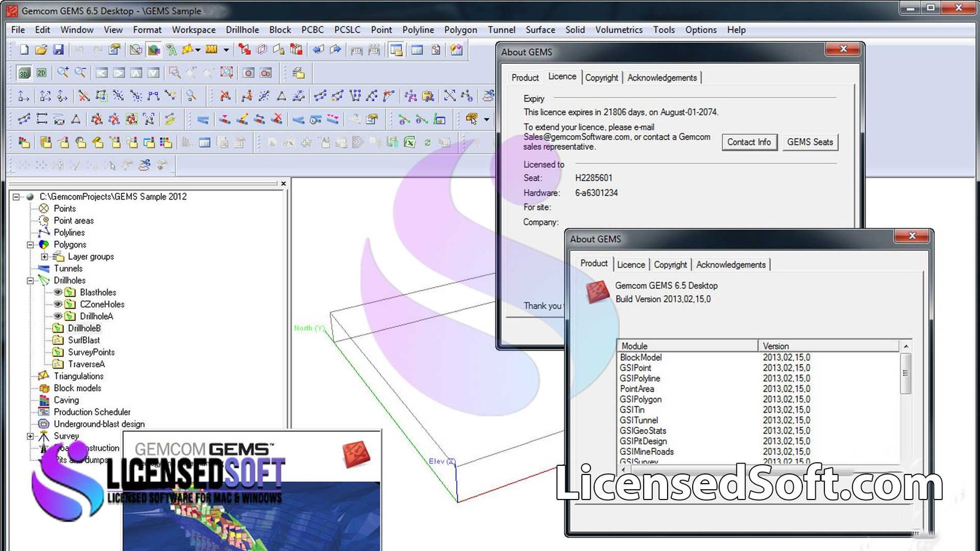Expand the Layer groups node
Viewport: 980px width, 551px height.
point(44,257)
